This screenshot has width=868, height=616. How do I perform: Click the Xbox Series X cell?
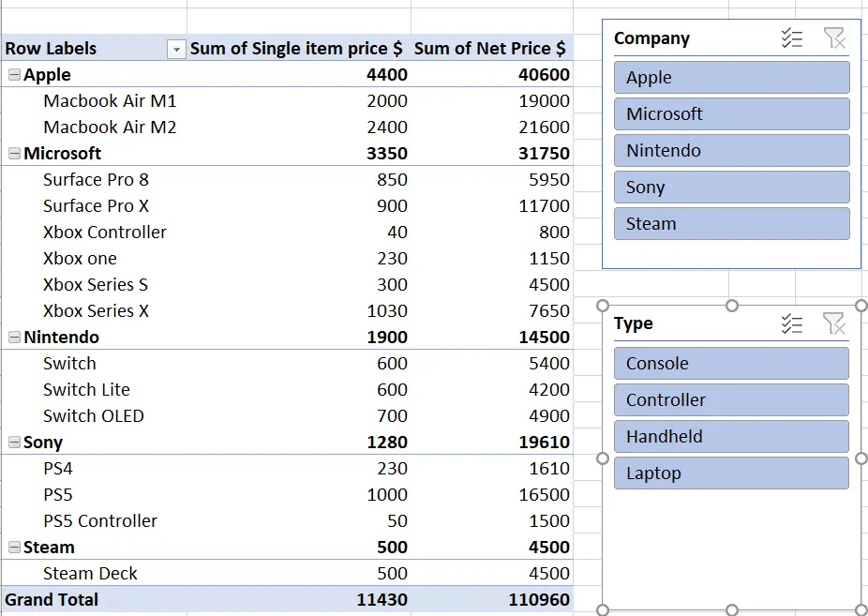coord(96,311)
